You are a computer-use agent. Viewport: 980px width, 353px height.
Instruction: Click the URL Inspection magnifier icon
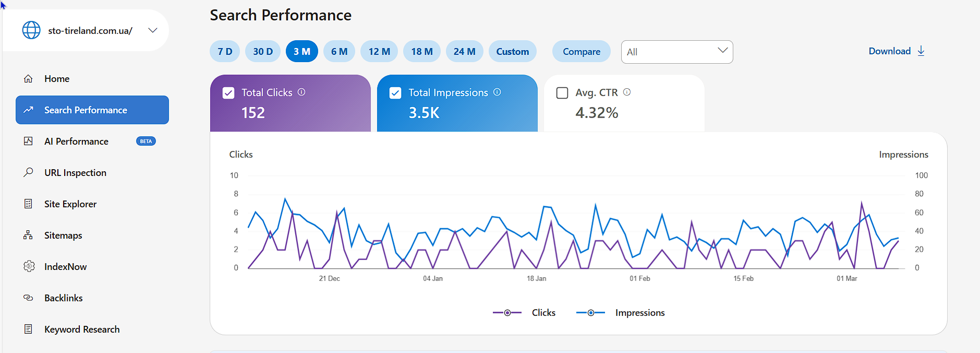(x=28, y=172)
